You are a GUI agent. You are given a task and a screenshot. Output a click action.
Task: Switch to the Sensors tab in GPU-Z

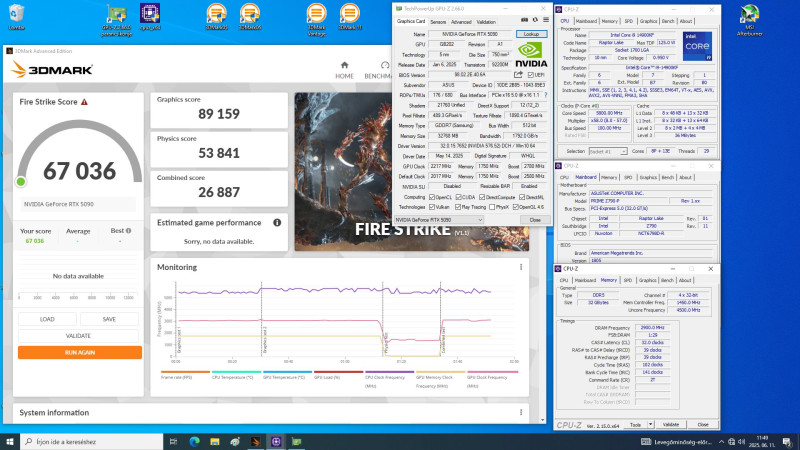438,22
